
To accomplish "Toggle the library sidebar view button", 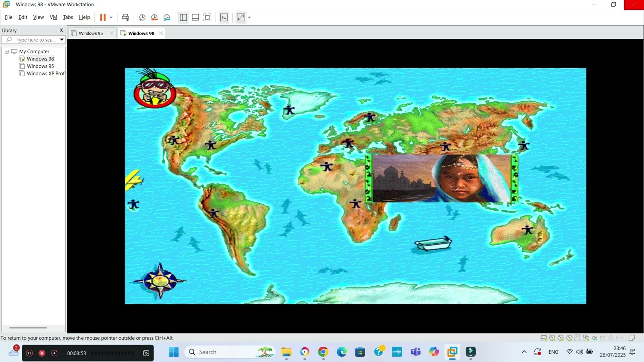I will (183, 17).
